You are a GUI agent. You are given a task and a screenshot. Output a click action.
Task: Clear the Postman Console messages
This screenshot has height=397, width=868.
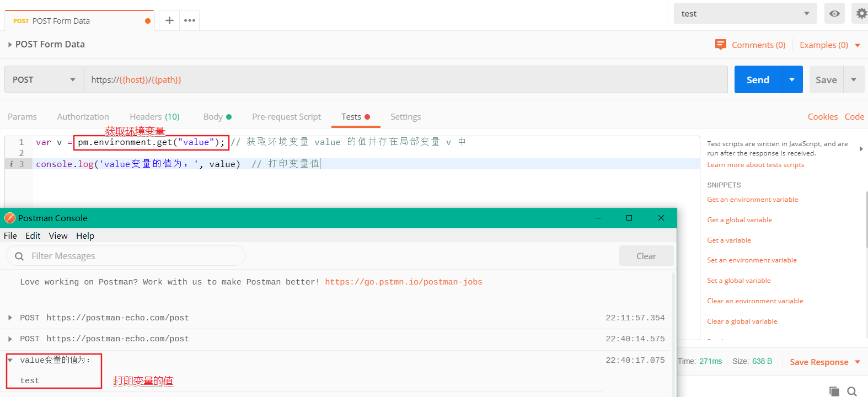point(646,256)
